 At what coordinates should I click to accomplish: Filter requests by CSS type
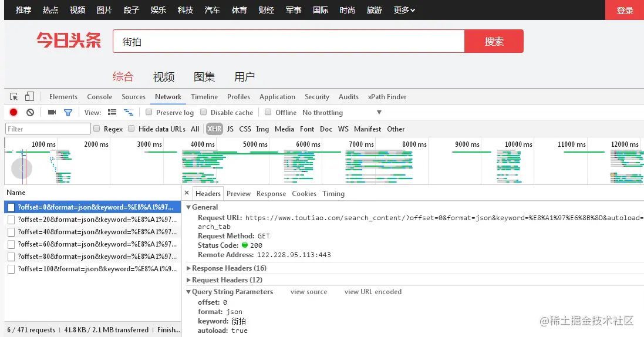(245, 129)
